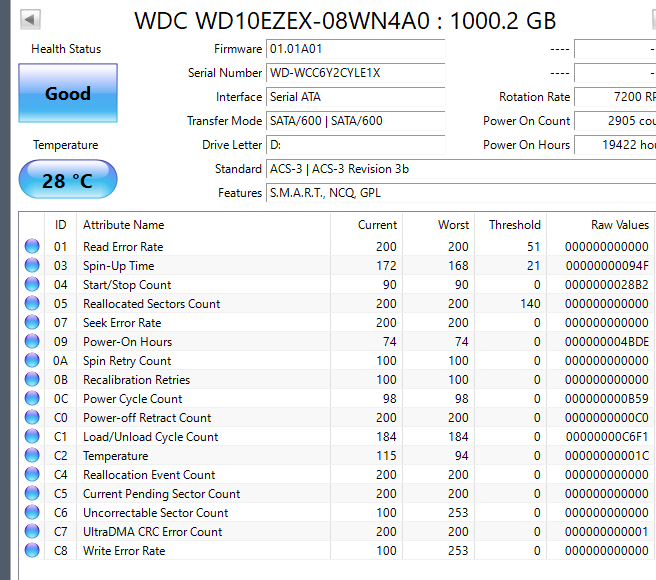Open the Good health status button

pos(68,93)
